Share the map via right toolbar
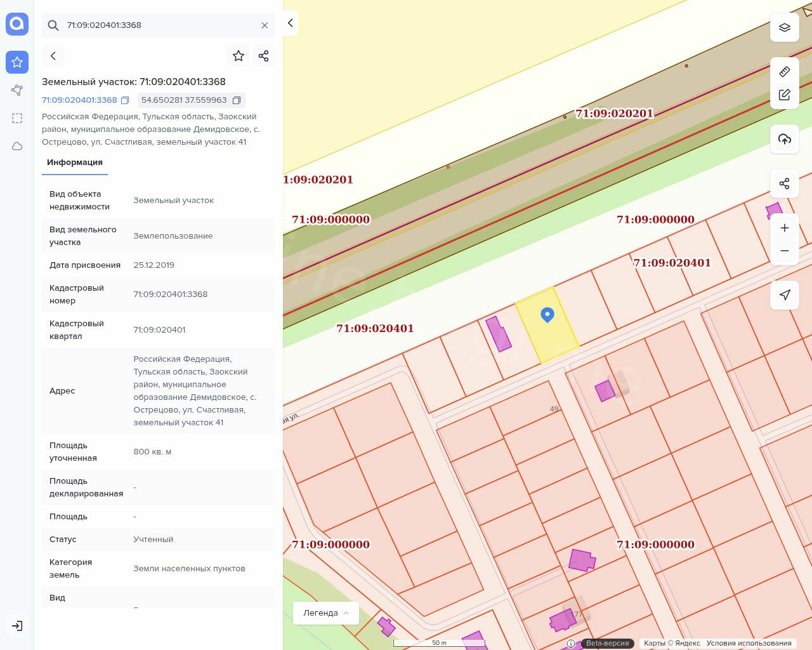The image size is (812, 650). 784,183
